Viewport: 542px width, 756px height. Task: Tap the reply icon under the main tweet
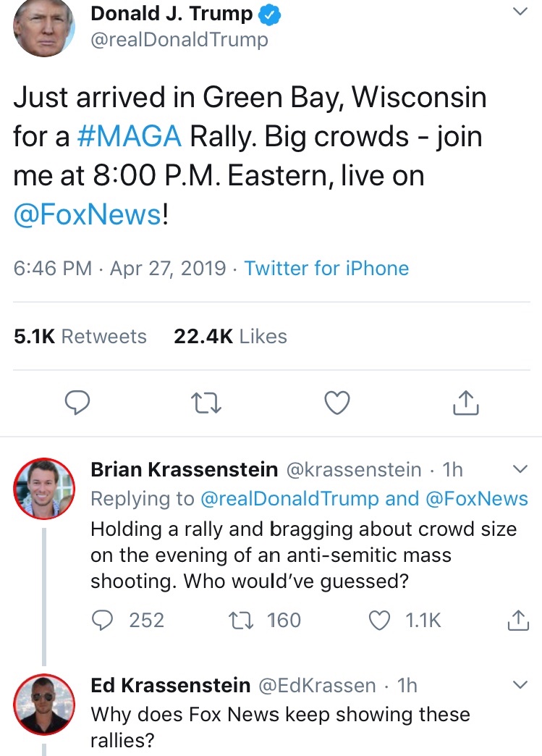click(x=77, y=403)
